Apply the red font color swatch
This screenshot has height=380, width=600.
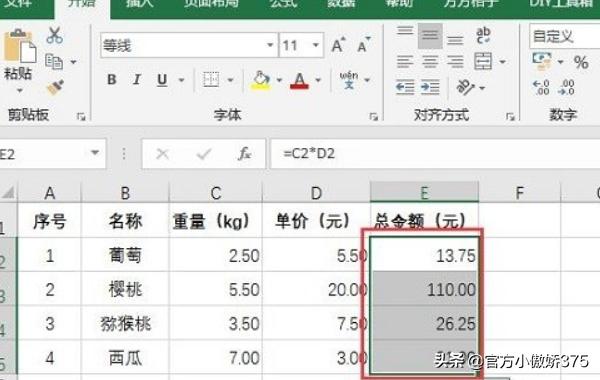[x=299, y=80]
